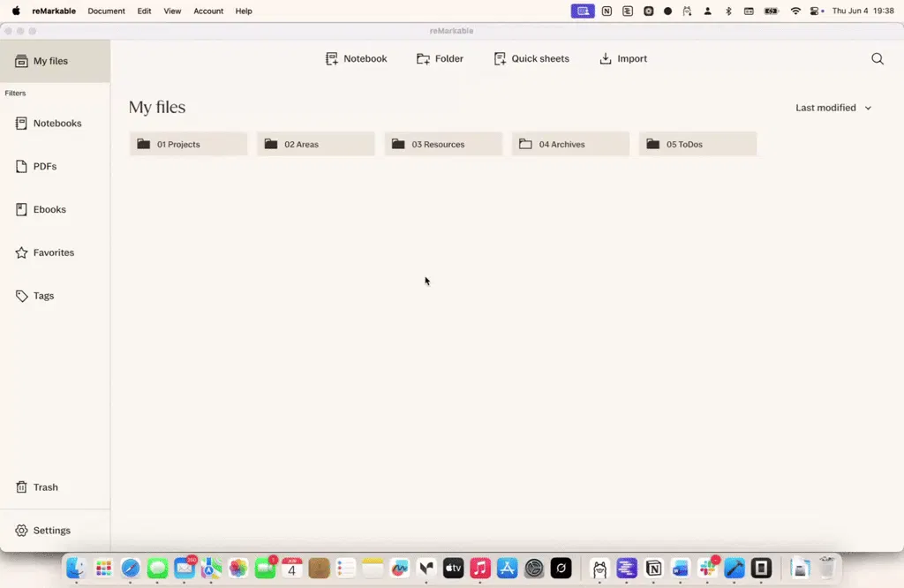
Task: Open the Edit menu
Action: click(x=144, y=11)
